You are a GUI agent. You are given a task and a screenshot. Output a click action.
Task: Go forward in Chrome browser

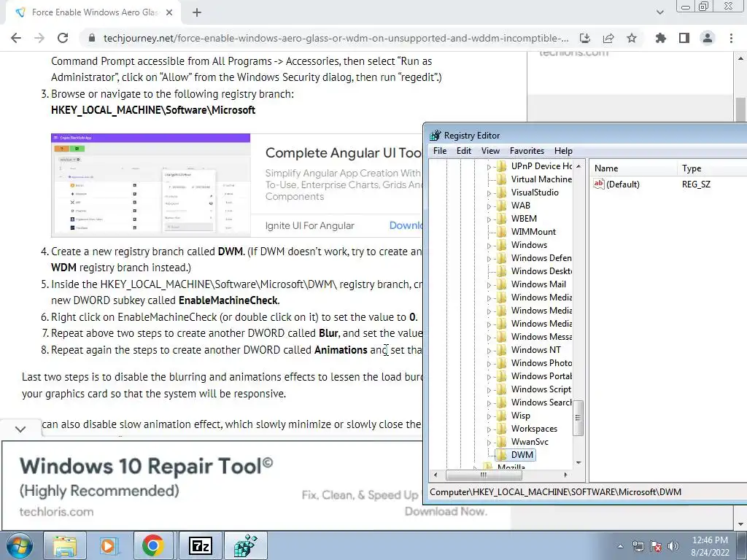(39, 38)
